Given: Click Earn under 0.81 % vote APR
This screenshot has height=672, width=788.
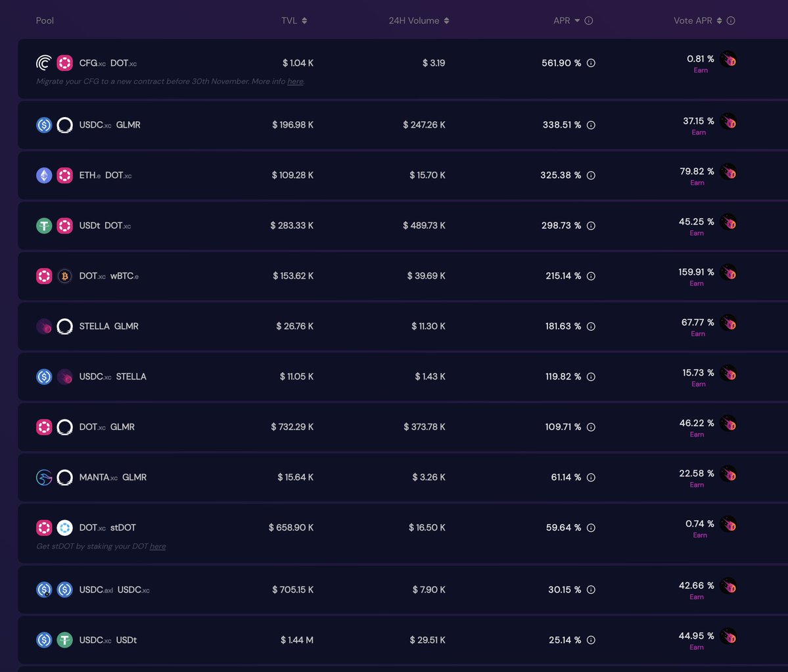Looking at the screenshot, I should pos(701,70).
